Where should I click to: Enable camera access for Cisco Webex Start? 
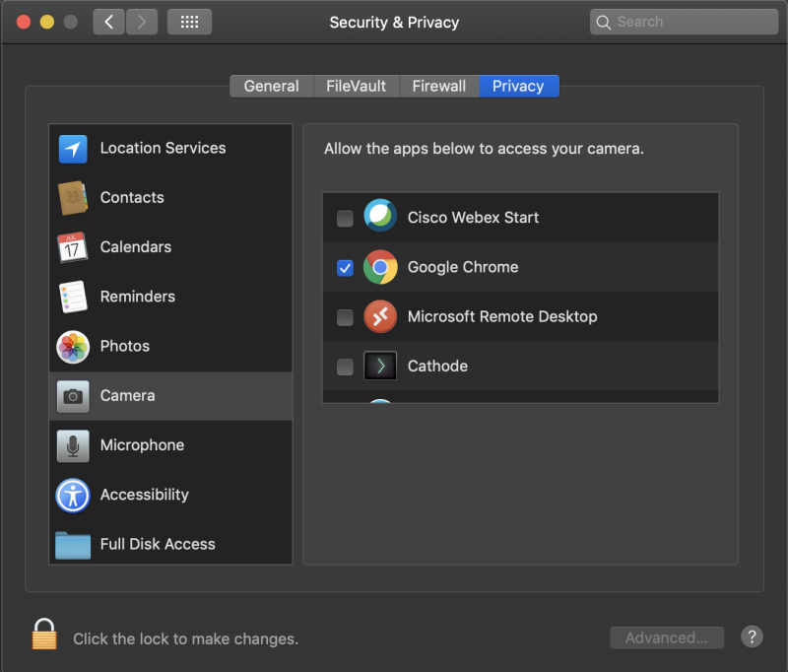[x=345, y=219]
